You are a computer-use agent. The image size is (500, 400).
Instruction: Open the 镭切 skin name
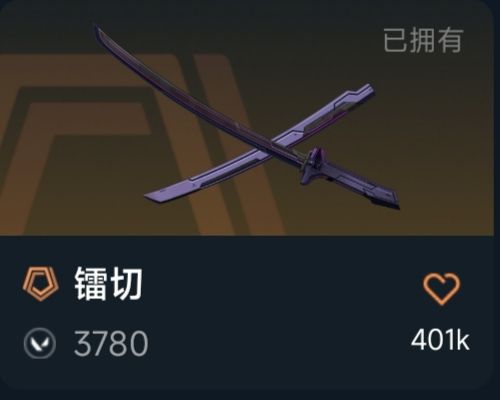tap(108, 284)
